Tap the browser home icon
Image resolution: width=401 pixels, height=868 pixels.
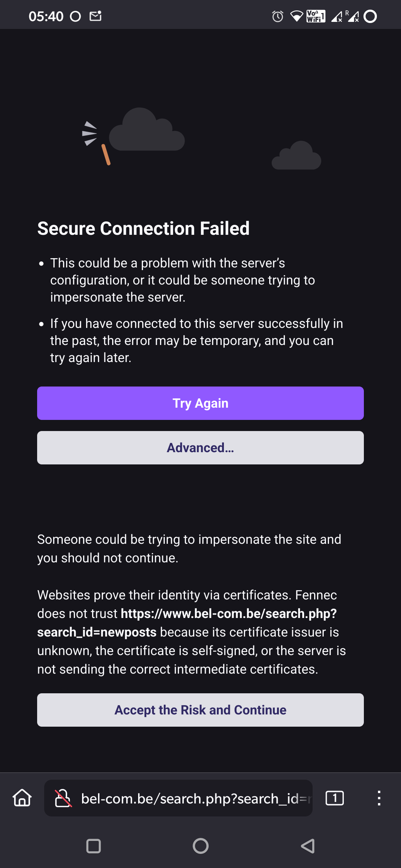[22, 798]
